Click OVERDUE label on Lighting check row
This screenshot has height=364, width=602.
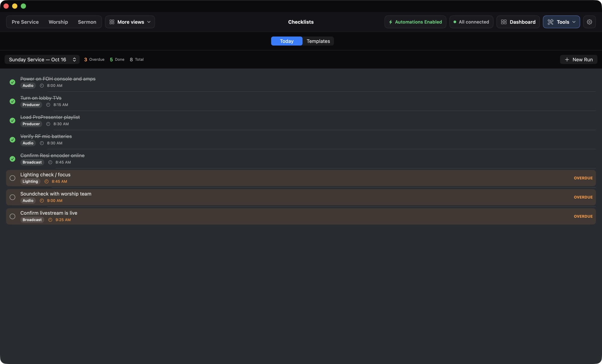[x=583, y=178]
